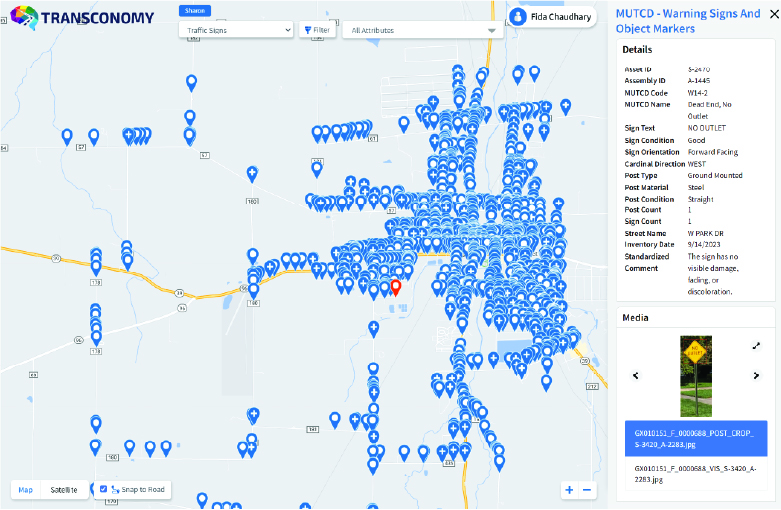
Task: Switch to Satellite map view
Action: (64, 489)
